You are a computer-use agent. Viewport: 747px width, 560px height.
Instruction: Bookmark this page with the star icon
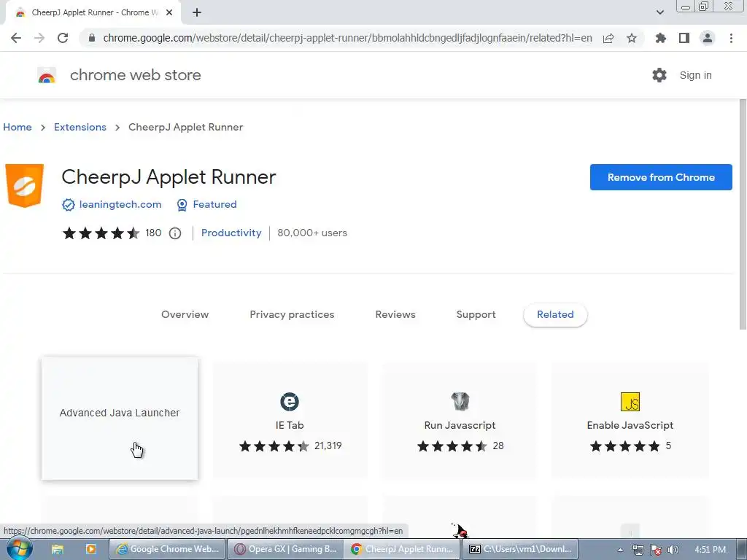click(x=632, y=38)
